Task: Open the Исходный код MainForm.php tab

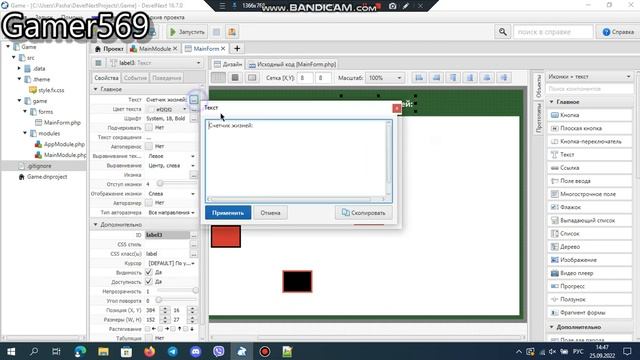Action: click(292, 64)
